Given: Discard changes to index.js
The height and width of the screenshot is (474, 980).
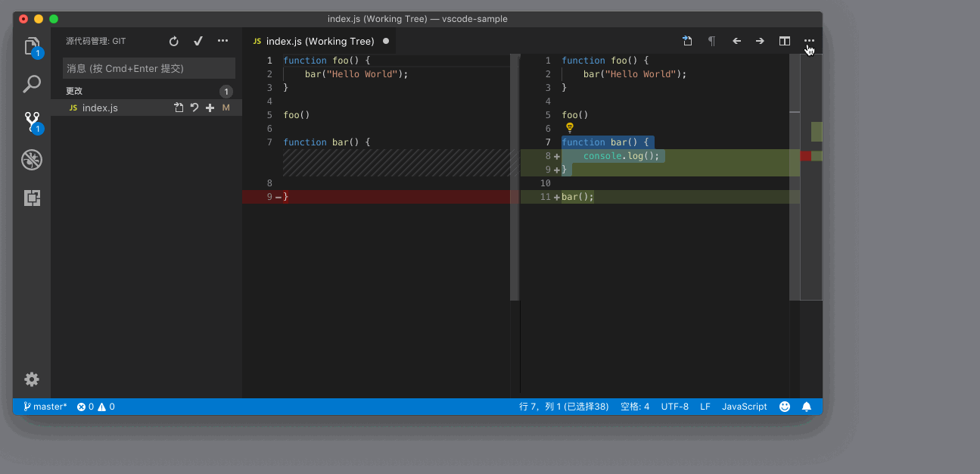Looking at the screenshot, I should 194,108.
